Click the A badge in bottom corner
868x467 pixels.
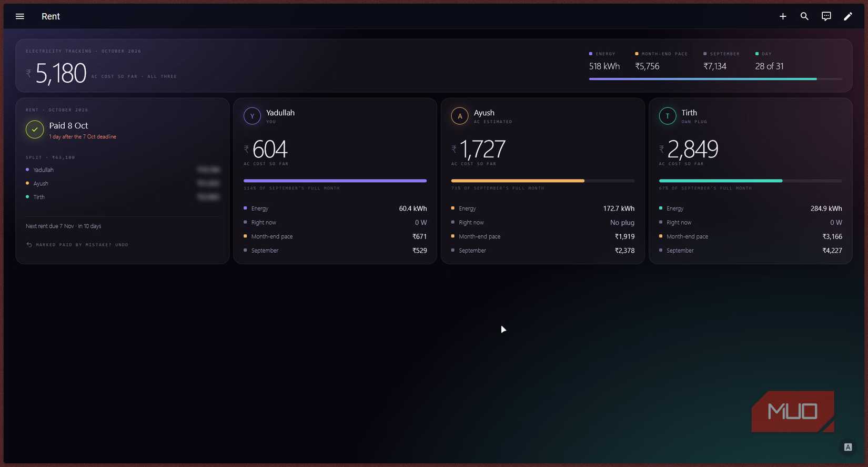pos(848,447)
